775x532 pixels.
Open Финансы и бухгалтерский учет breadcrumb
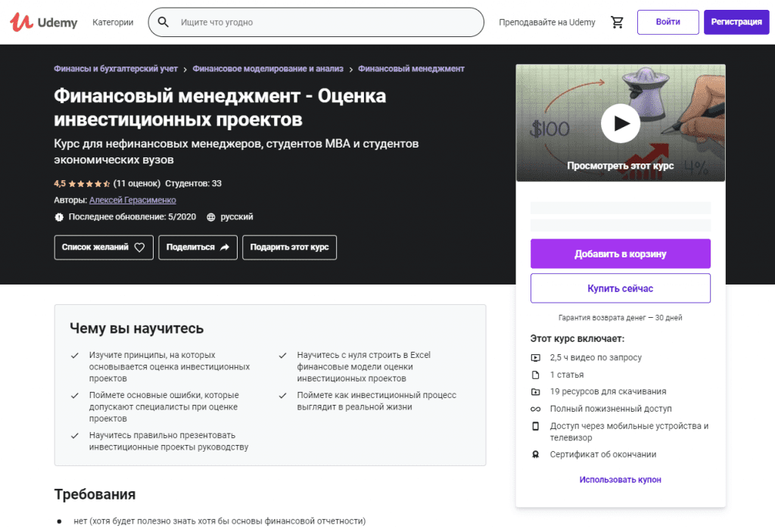[x=116, y=69]
